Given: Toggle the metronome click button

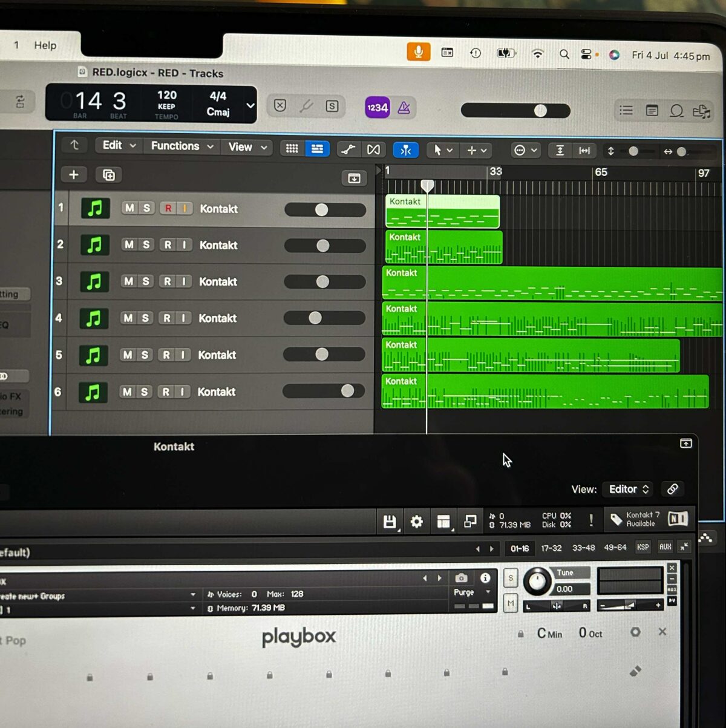Looking at the screenshot, I should (404, 108).
